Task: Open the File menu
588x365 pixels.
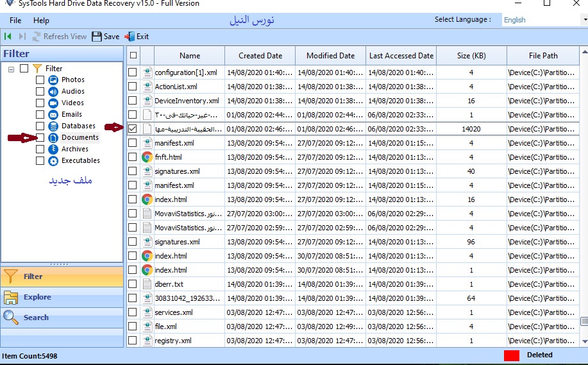Action: (x=15, y=21)
